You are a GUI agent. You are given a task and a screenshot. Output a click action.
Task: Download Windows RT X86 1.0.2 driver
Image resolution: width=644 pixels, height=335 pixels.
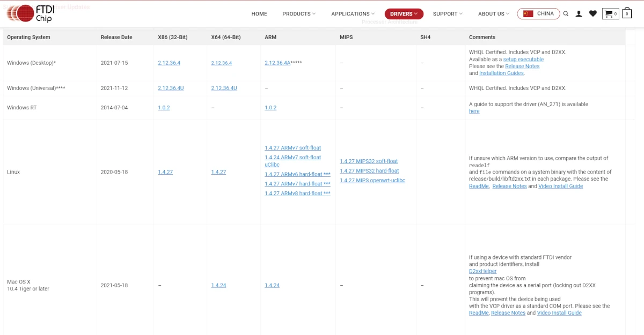(x=164, y=108)
